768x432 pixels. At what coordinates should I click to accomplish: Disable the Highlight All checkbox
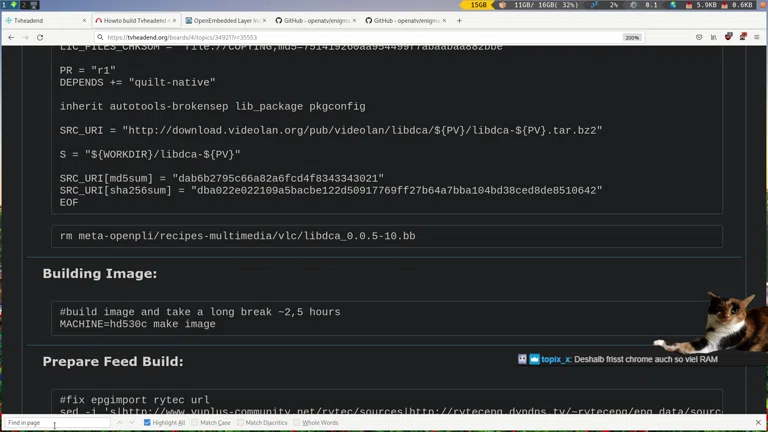click(x=147, y=423)
